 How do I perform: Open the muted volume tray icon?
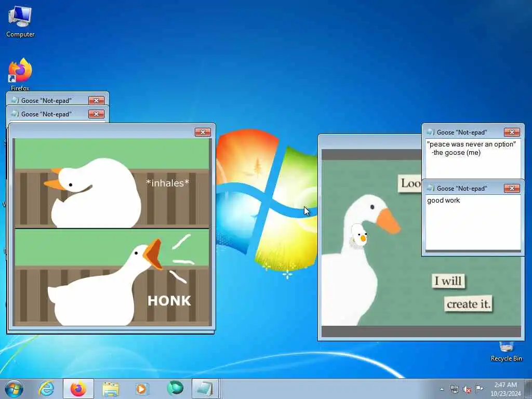[x=467, y=390]
